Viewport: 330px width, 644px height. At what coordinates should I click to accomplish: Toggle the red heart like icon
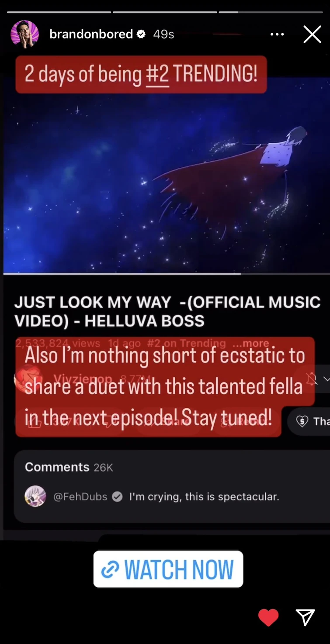point(268,617)
